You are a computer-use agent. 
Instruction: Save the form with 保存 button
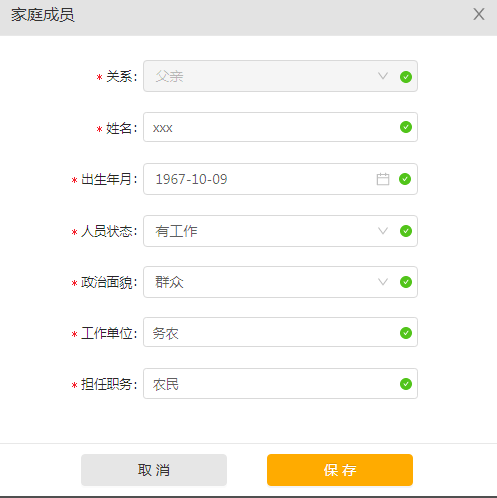340,470
